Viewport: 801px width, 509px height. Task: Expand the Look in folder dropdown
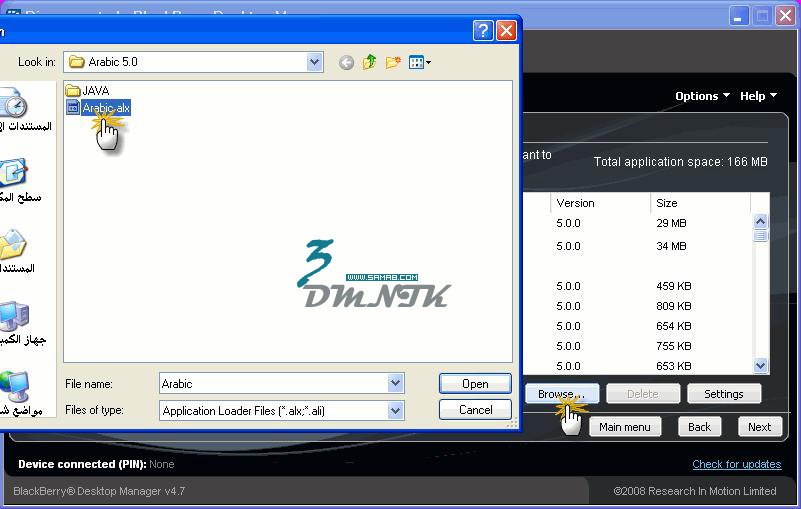(x=315, y=62)
